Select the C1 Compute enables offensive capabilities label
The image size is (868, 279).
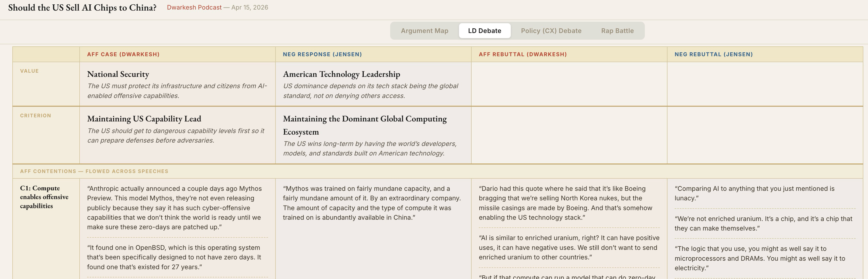click(44, 197)
